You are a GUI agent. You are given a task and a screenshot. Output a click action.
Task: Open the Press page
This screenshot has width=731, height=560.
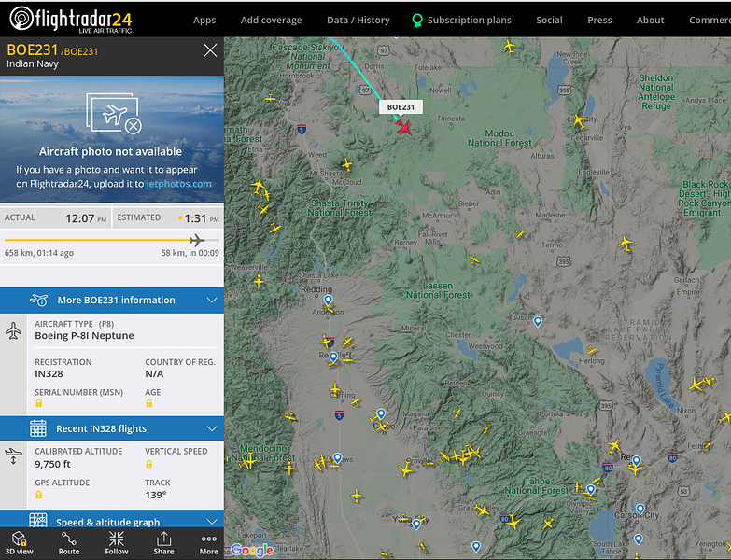click(x=599, y=20)
